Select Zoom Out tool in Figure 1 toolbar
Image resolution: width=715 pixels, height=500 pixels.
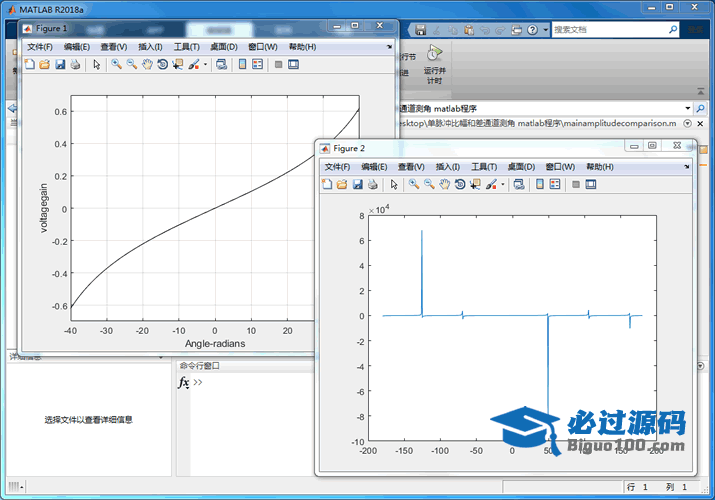pos(132,64)
